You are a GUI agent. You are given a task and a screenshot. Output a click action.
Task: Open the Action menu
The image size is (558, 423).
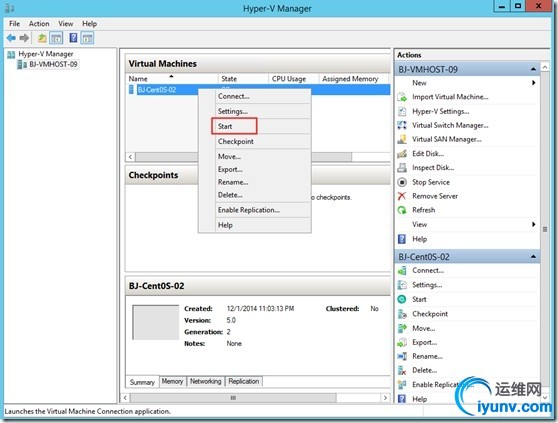[39, 23]
